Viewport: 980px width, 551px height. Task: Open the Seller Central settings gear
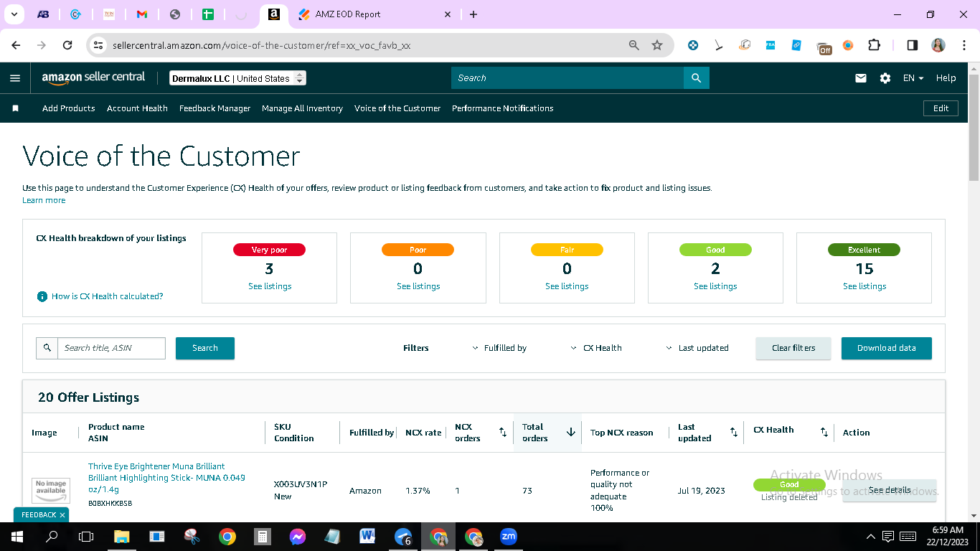coord(885,78)
